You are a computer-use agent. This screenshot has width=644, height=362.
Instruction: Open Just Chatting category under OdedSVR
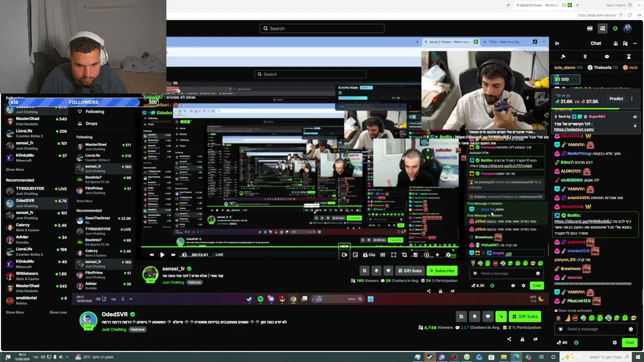tap(114, 330)
